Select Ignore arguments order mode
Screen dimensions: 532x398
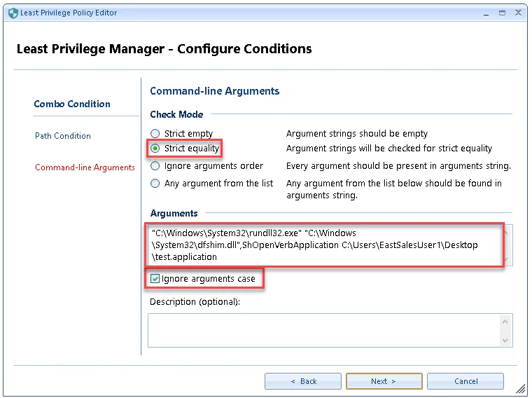pyautogui.click(x=155, y=166)
